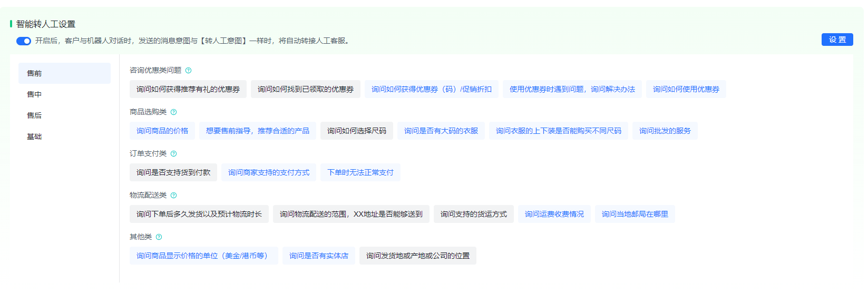Click the description text starting 开启后，客户与机器人对话时
Viewport: 868px width, 302px height.
click(x=193, y=41)
